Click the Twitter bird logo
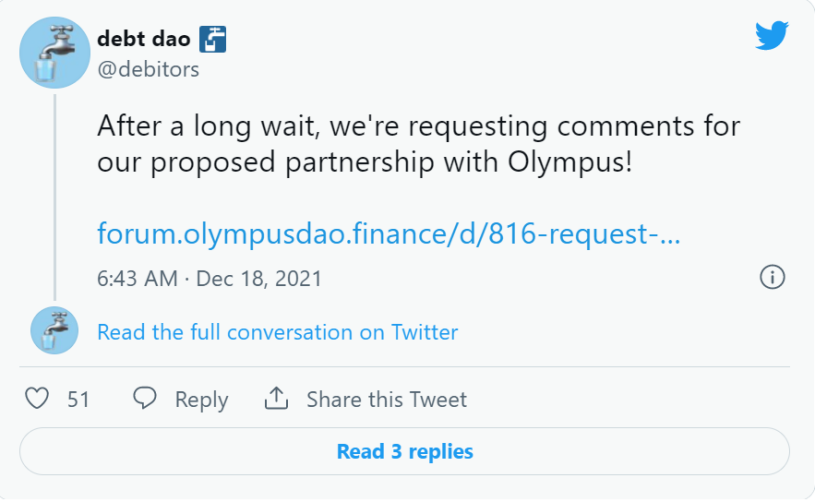The width and height of the screenshot is (815, 502). tap(772, 35)
